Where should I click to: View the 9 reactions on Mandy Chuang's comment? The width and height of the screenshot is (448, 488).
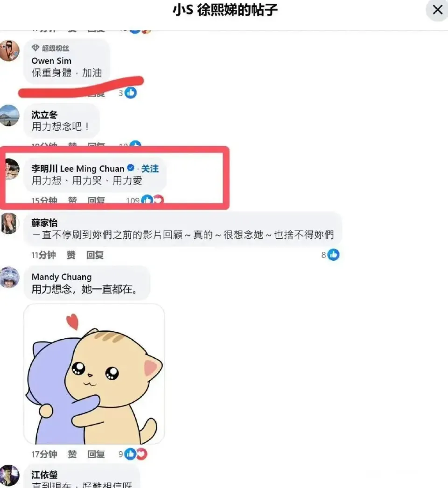point(133,454)
